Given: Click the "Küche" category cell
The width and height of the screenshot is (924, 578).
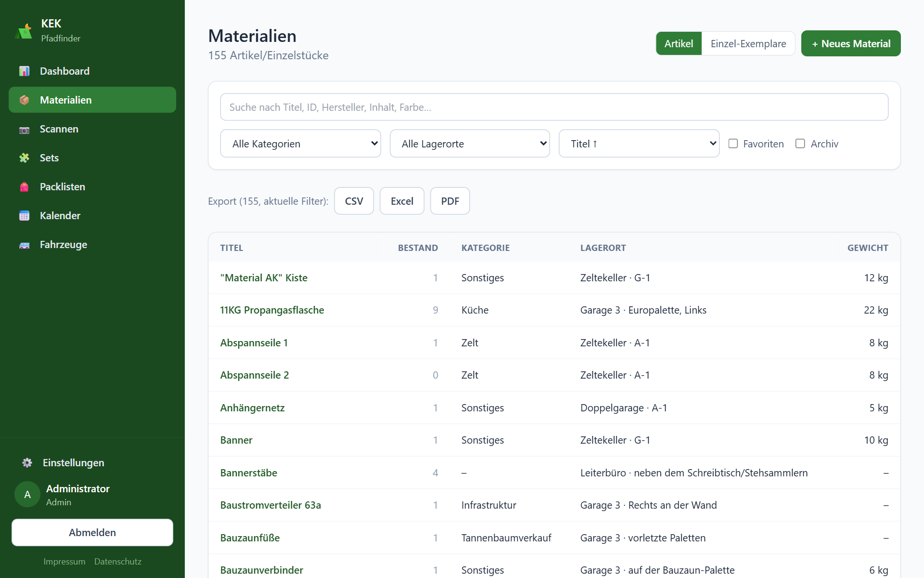Looking at the screenshot, I should 475,310.
